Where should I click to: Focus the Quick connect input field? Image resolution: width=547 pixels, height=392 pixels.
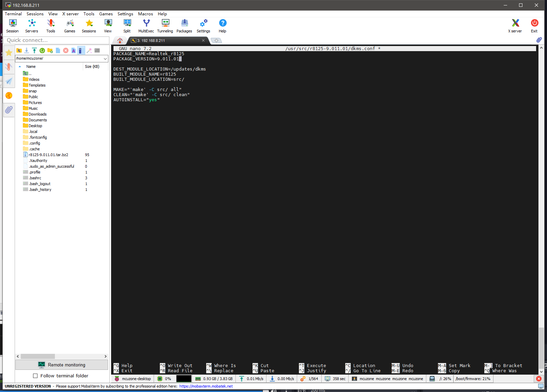tap(57, 40)
